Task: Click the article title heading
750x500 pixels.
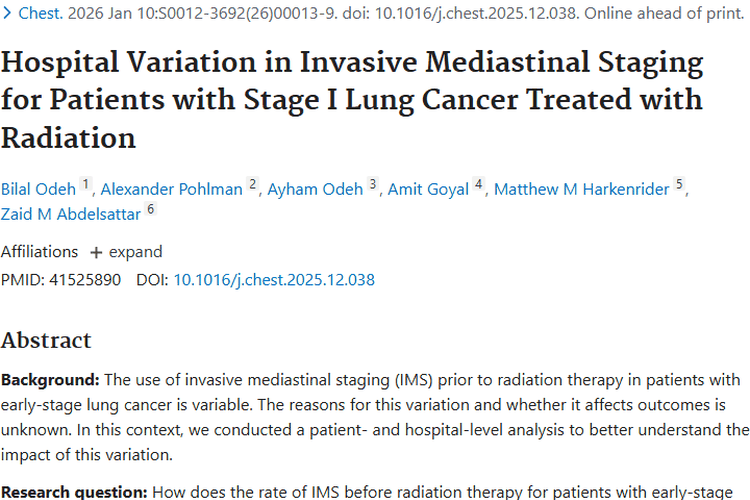Action: (x=352, y=100)
